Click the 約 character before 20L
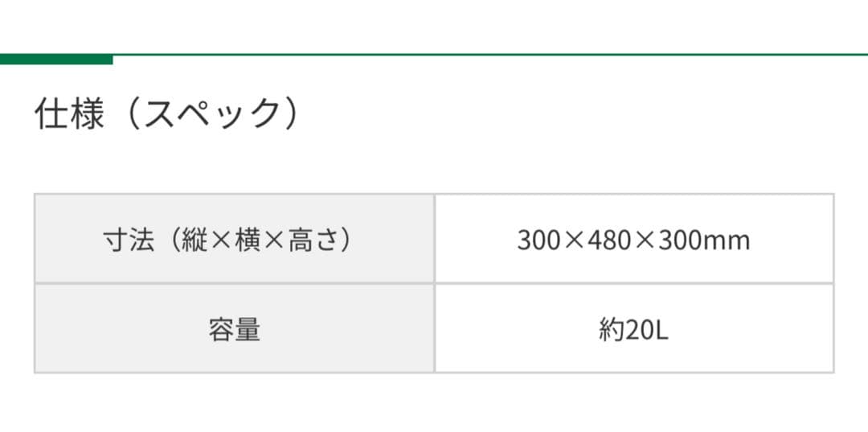Viewport: 868px width, 432px height. pos(610,330)
